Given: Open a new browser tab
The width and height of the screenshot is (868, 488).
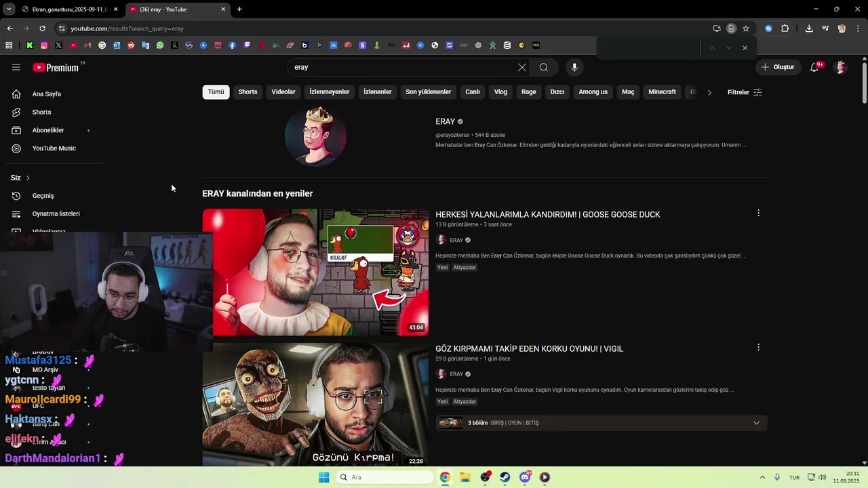Looking at the screenshot, I should [239, 9].
